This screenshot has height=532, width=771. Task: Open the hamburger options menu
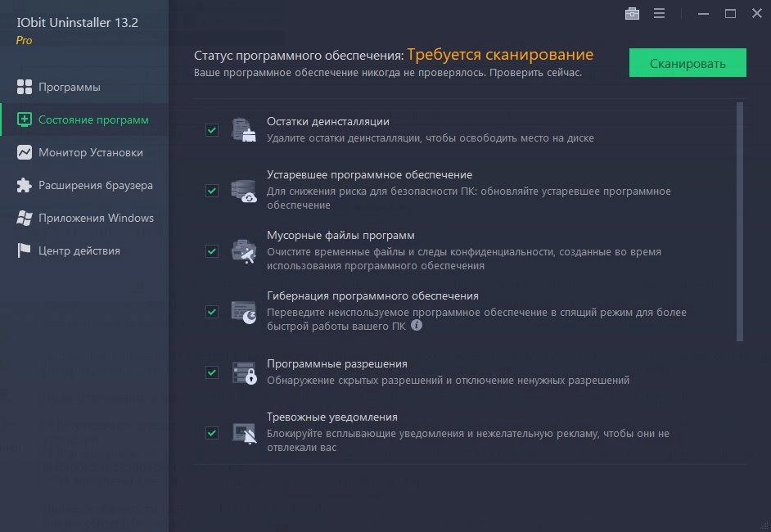pos(660,14)
